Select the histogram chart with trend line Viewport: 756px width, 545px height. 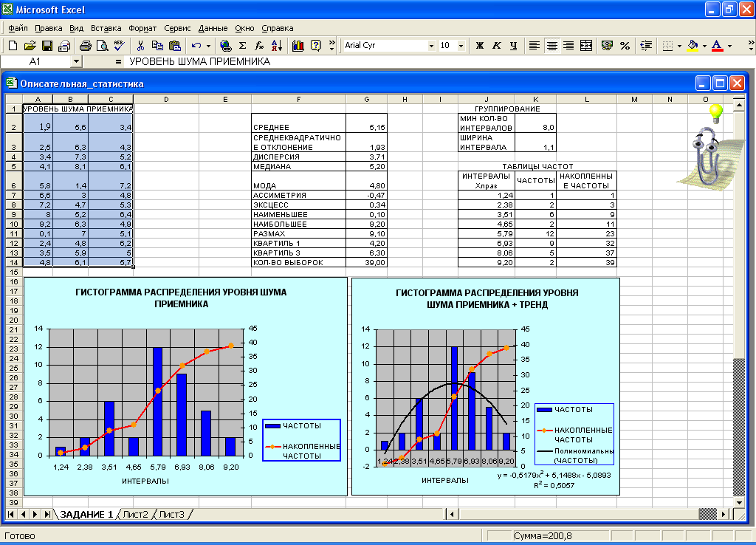pos(486,386)
